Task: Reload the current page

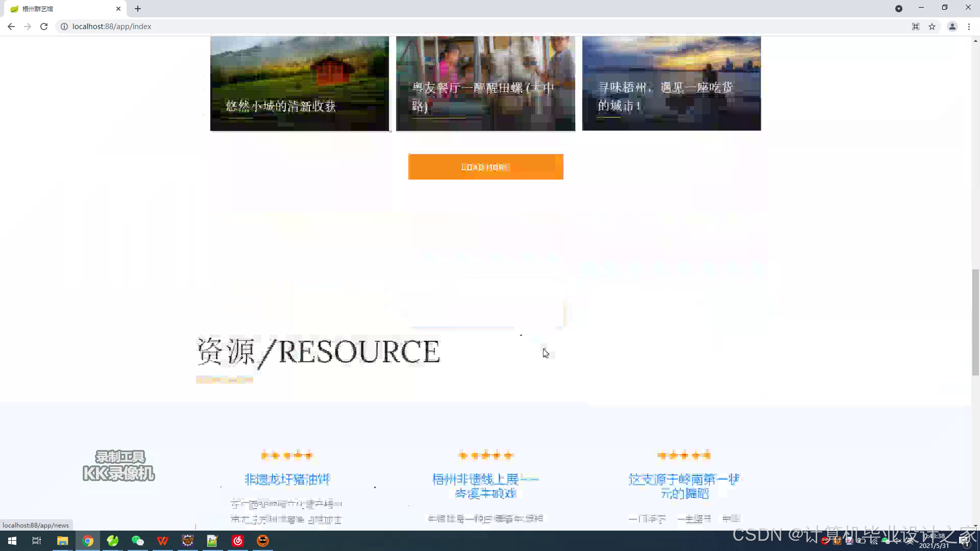Action: 44,27
